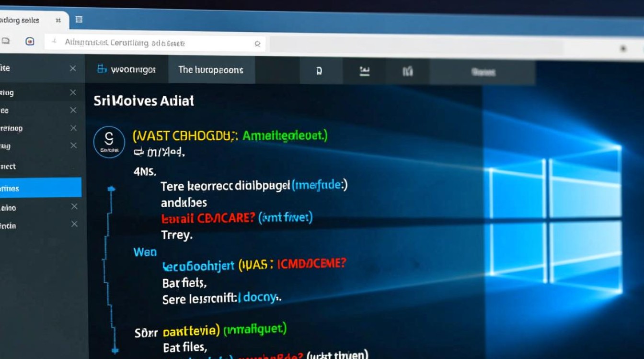This screenshot has height=359, width=644.
Task: Click the bars icon left of blurred tab
Action: pyautogui.click(x=408, y=72)
